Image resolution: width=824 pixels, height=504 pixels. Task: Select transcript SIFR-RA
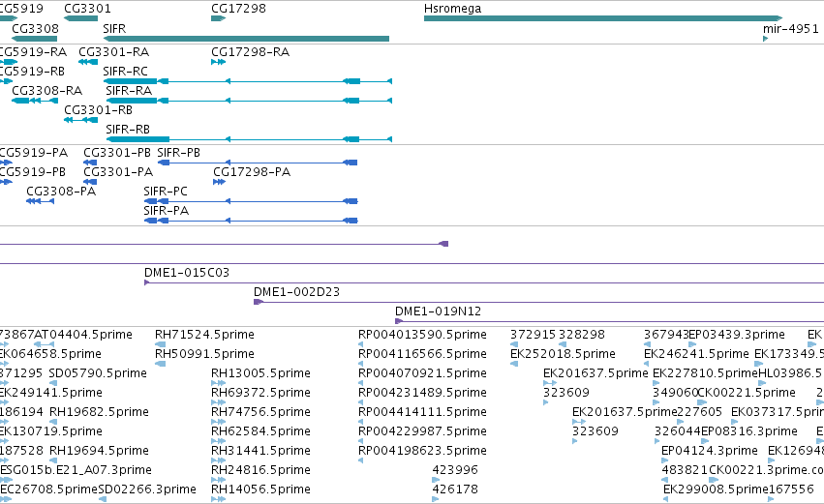pos(249,101)
